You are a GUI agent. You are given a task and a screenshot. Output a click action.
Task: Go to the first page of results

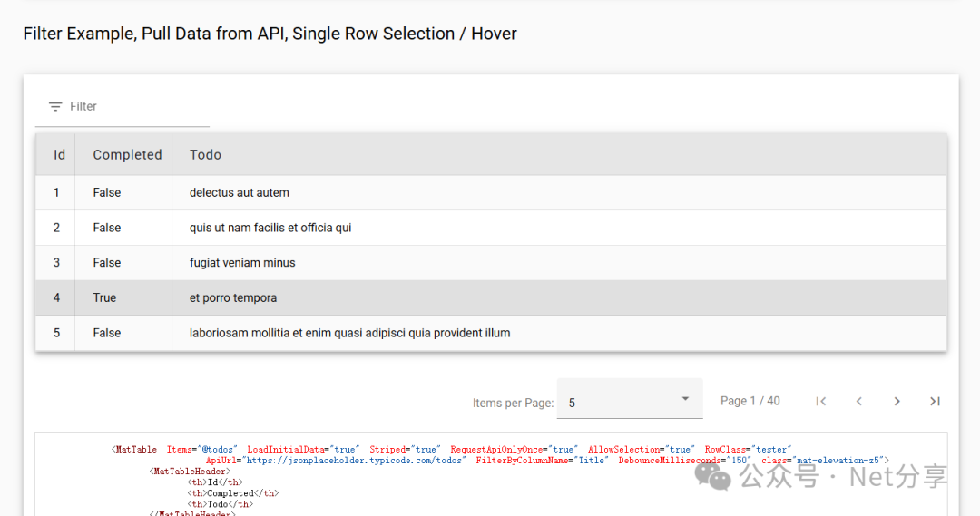pyautogui.click(x=820, y=402)
